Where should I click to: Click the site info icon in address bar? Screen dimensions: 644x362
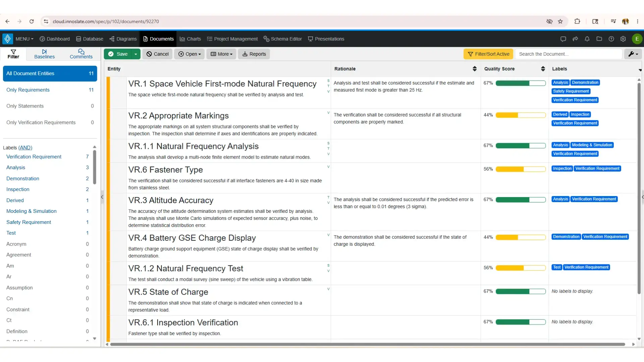point(46,21)
